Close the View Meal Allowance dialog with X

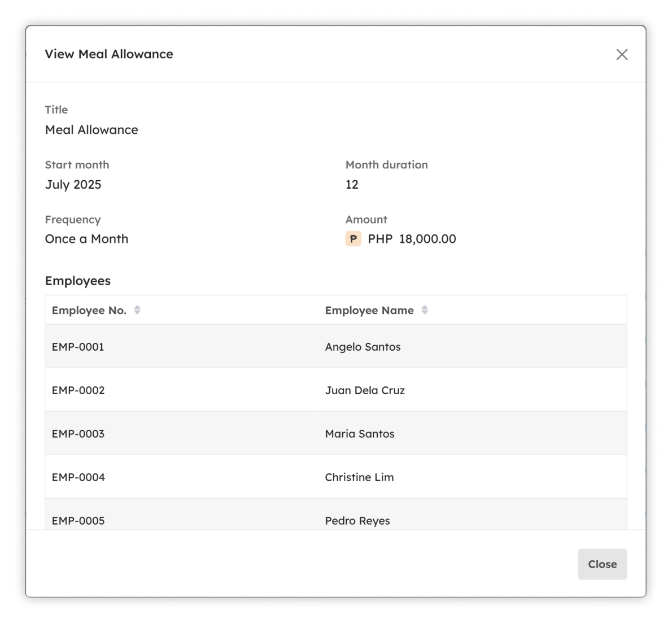coord(621,54)
